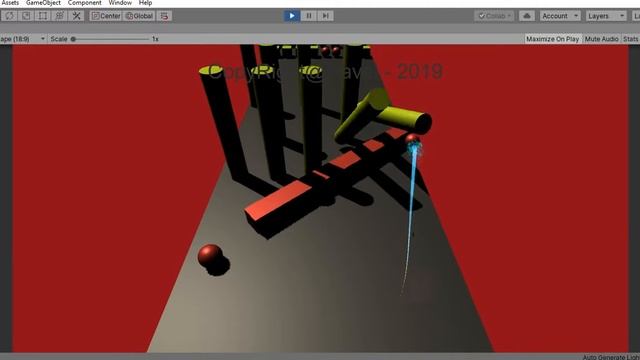
Task: Toggle handle rotation Global button
Action: pos(139,16)
